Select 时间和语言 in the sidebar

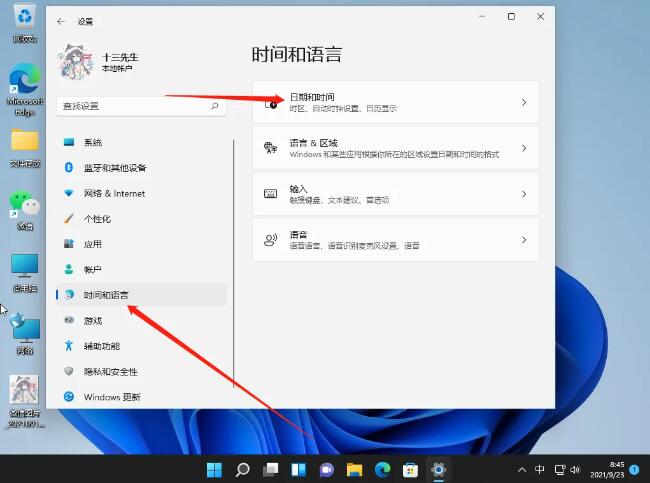141,295
